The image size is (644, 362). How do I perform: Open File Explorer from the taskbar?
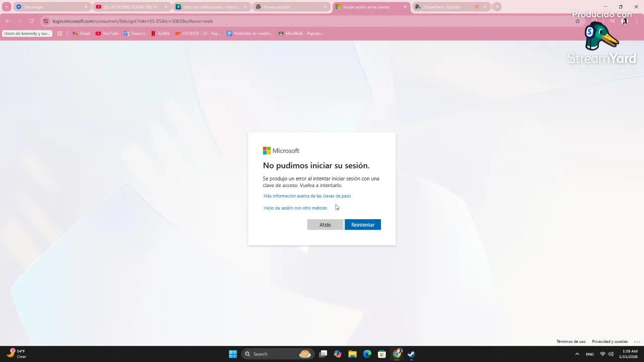(352, 354)
